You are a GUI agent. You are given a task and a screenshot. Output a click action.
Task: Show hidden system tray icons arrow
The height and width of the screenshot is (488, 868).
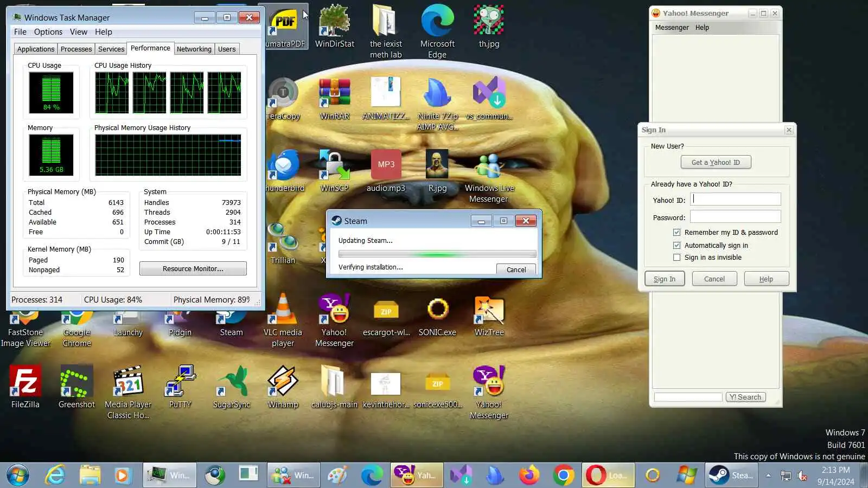click(x=768, y=475)
